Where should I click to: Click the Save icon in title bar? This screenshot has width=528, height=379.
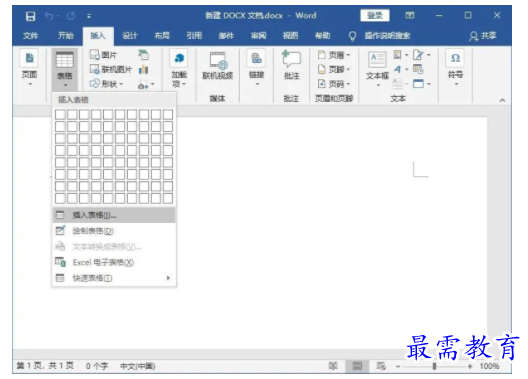coord(30,16)
